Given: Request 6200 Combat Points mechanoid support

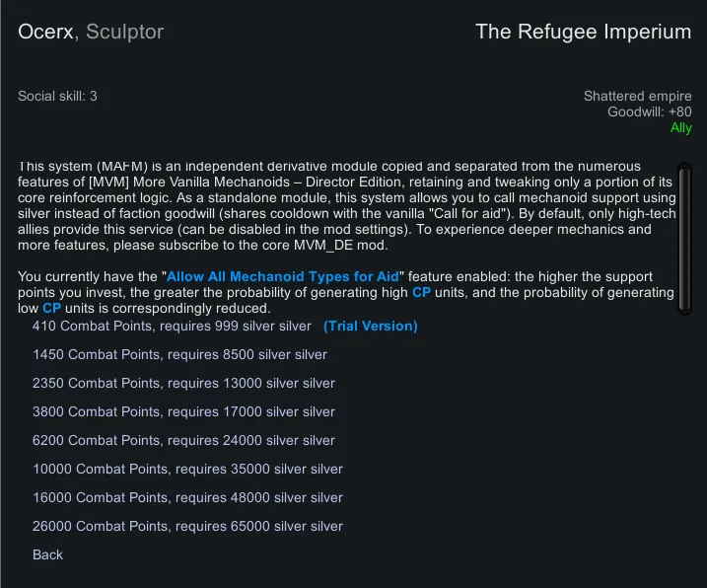Looking at the screenshot, I should coord(183,440).
